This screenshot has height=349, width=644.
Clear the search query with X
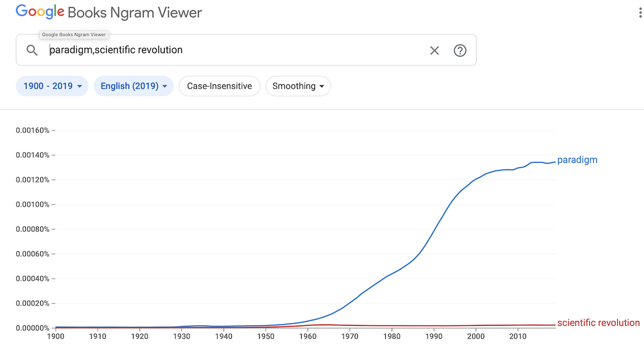point(434,50)
